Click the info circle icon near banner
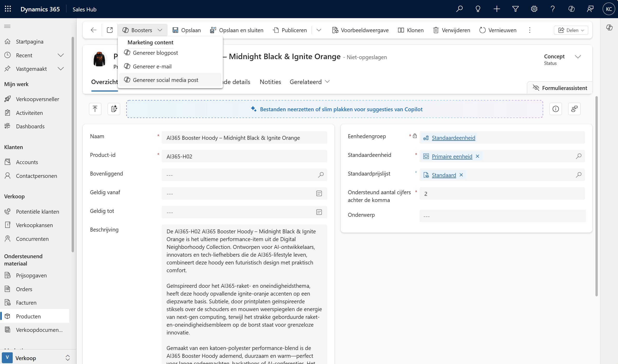 point(555,109)
